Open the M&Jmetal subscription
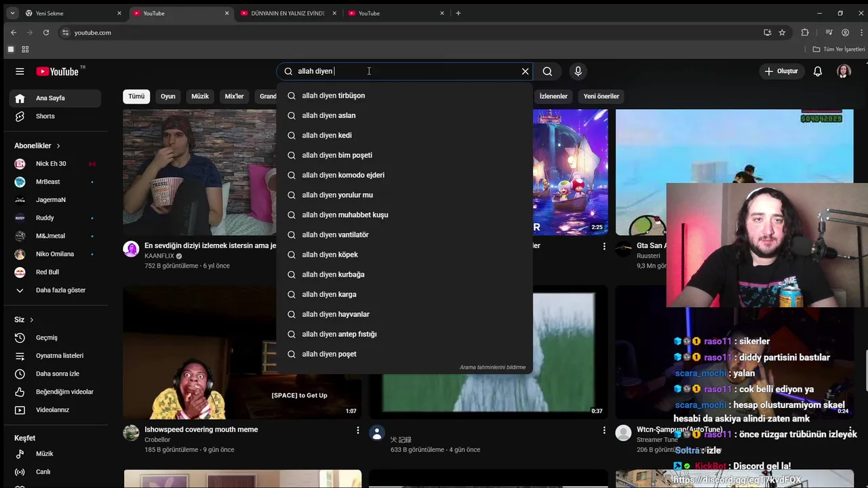The height and width of the screenshot is (488, 868). point(55,236)
